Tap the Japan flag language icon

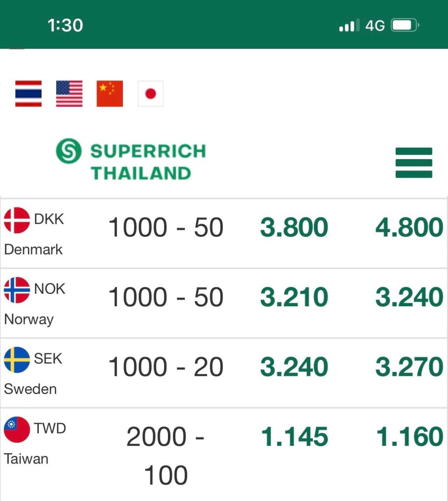tap(150, 93)
